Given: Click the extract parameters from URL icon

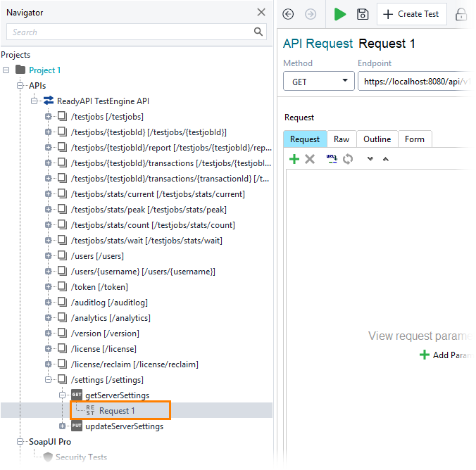Looking at the screenshot, I should click(332, 159).
